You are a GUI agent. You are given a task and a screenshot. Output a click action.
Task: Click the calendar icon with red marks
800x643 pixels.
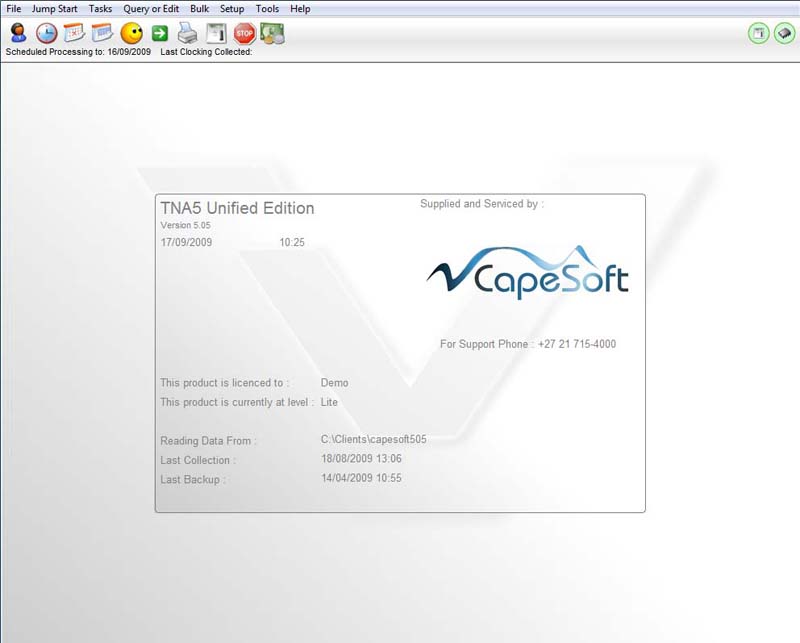coord(74,33)
